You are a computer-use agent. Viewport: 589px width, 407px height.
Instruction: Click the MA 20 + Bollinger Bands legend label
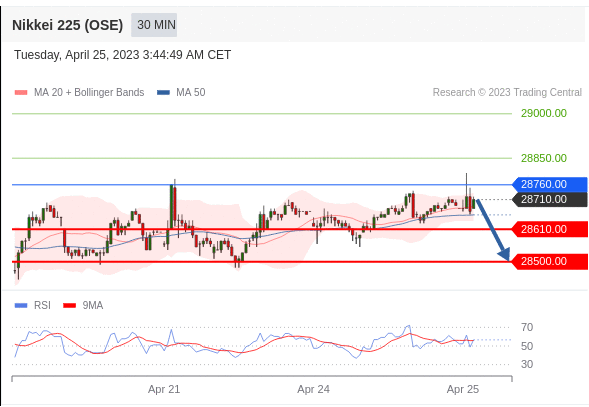click(x=89, y=92)
